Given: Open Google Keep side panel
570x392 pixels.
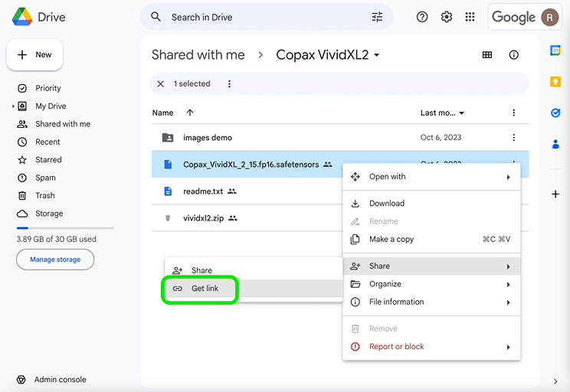Looking at the screenshot, I should (x=555, y=82).
